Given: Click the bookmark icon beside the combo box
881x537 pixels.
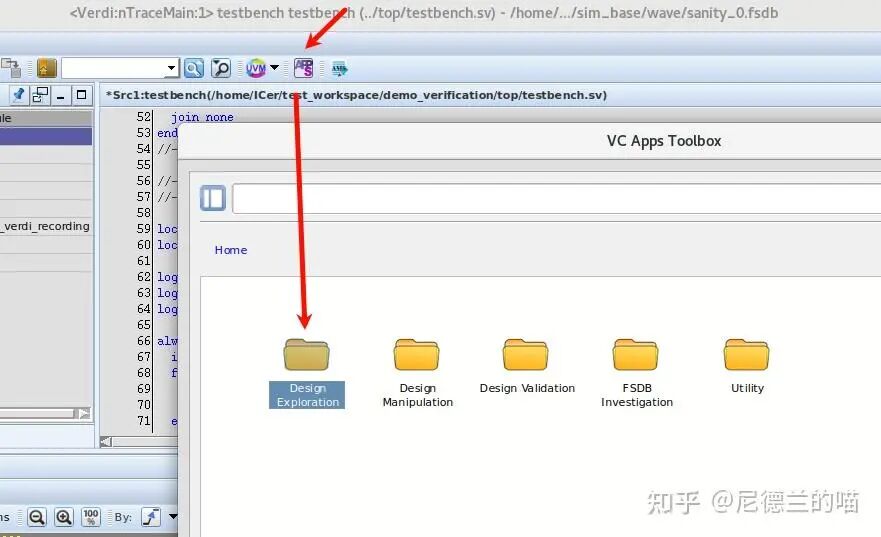Looking at the screenshot, I should click(x=46, y=68).
